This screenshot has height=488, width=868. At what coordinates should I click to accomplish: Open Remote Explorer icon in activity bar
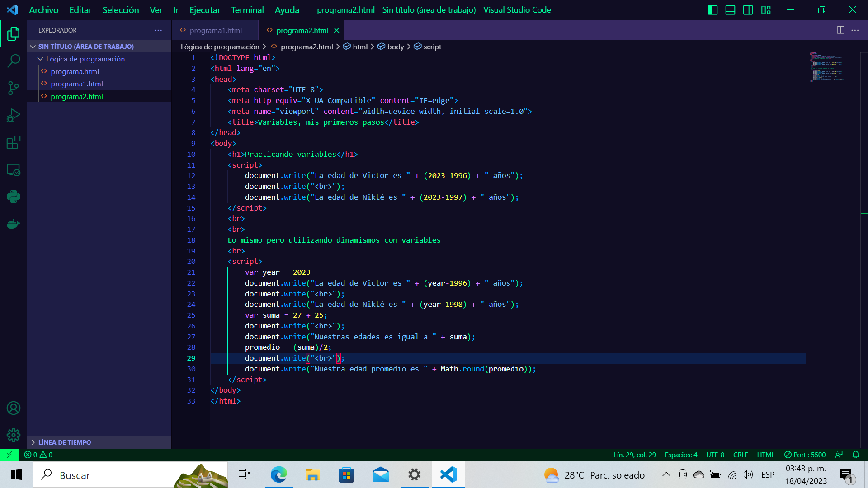[x=14, y=170]
